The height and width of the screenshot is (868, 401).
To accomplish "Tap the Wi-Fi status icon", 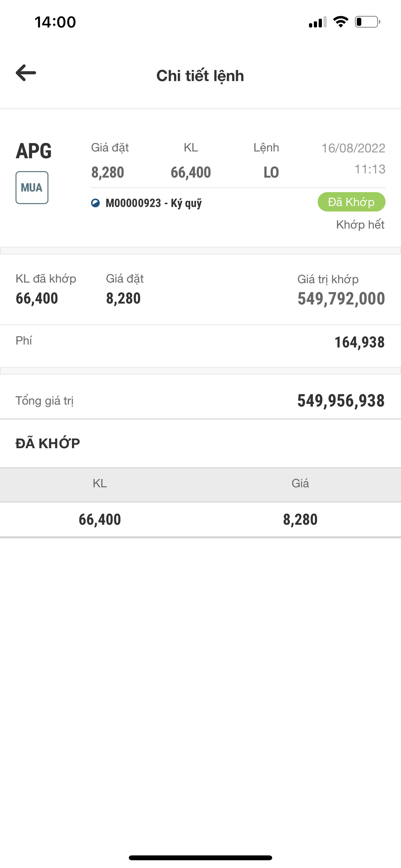I will click(x=341, y=22).
